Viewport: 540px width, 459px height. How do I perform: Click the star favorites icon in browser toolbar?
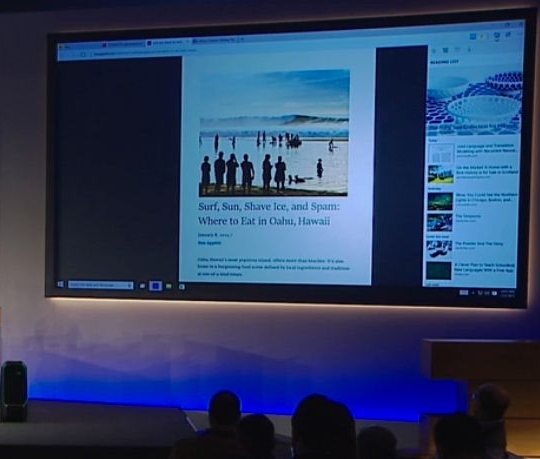482,36
